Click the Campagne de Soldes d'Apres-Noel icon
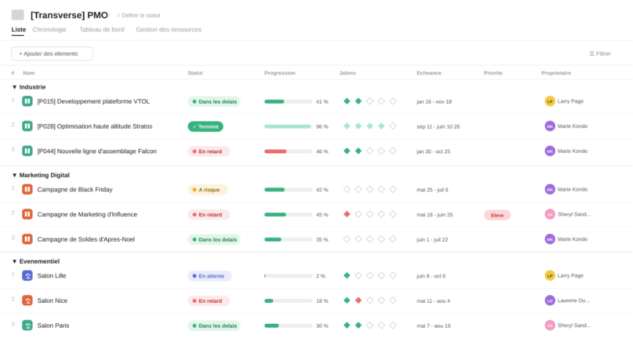This screenshot has height=364, width=633. pyautogui.click(x=27, y=239)
